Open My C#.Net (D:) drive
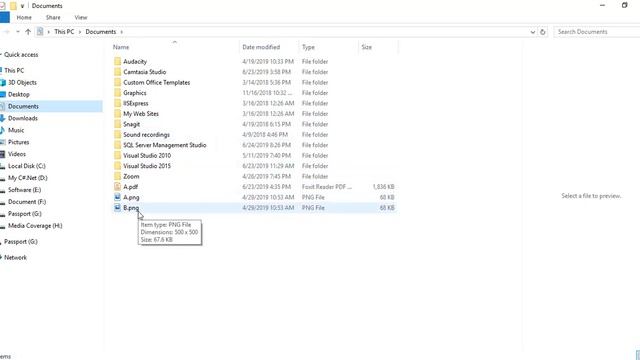 point(28,178)
